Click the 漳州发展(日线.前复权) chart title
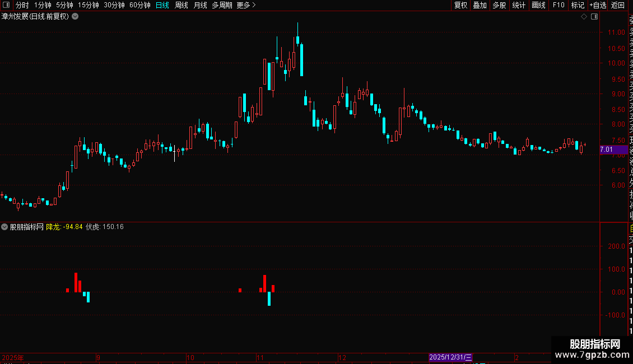633x364 pixels. point(35,17)
